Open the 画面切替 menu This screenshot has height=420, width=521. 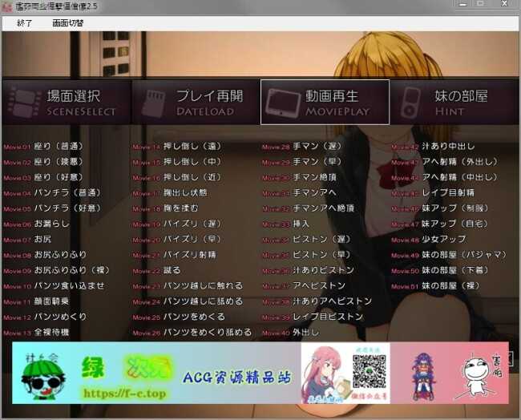click(68, 23)
